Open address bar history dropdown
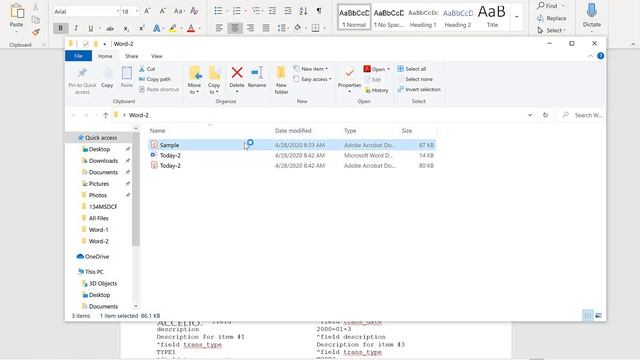 [530, 115]
